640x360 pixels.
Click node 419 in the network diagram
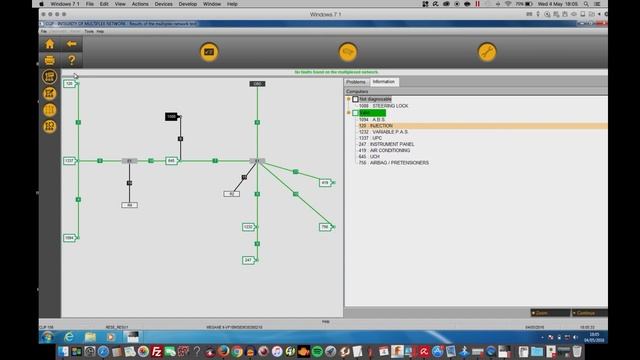325,183
